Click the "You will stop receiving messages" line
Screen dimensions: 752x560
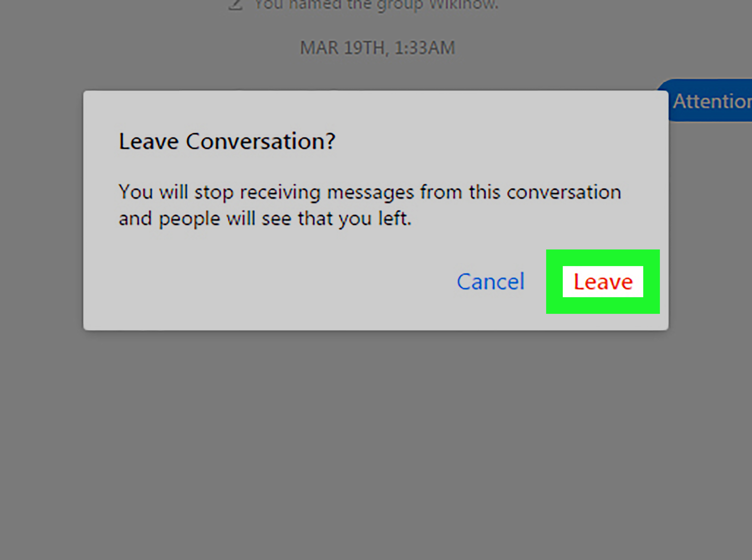point(370,193)
